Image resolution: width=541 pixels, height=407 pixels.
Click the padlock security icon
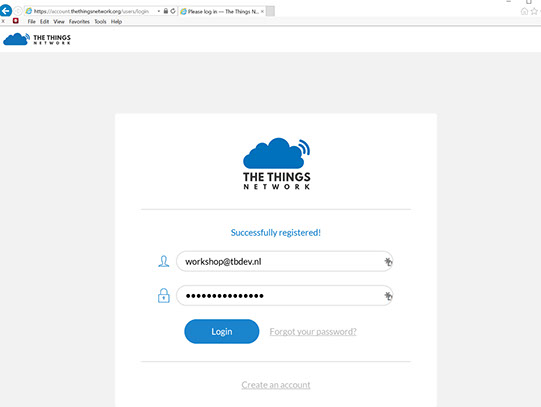pyautogui.click(x=166, y=11)
